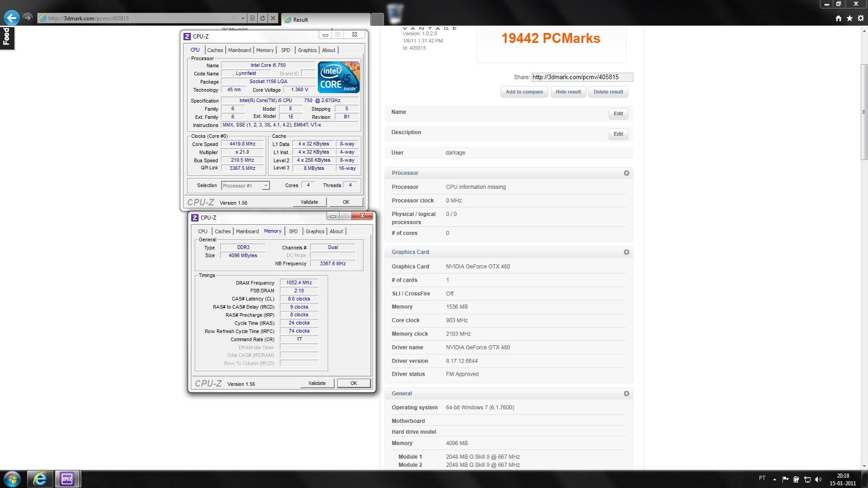Open the address bar autocomplete dropdown arrow
868x488 pixels.
click(242, 18)
